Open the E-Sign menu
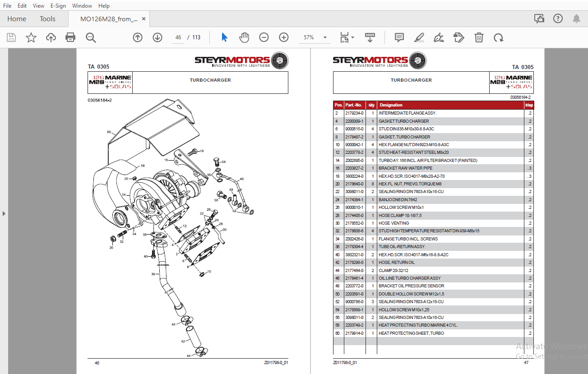The height and width of the screenshot is (374, 588). pyautogui.click(x=58, y=6)
